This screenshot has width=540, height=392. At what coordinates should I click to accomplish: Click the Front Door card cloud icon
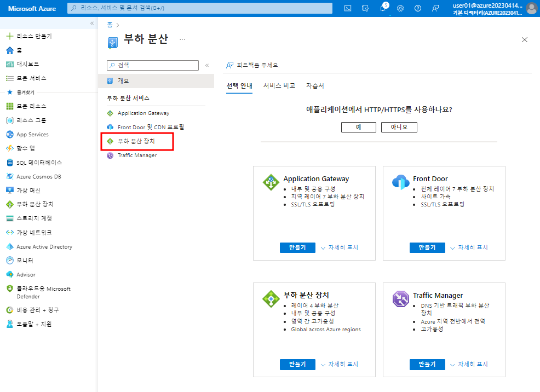pyautogui.click(x=401, y=182)
